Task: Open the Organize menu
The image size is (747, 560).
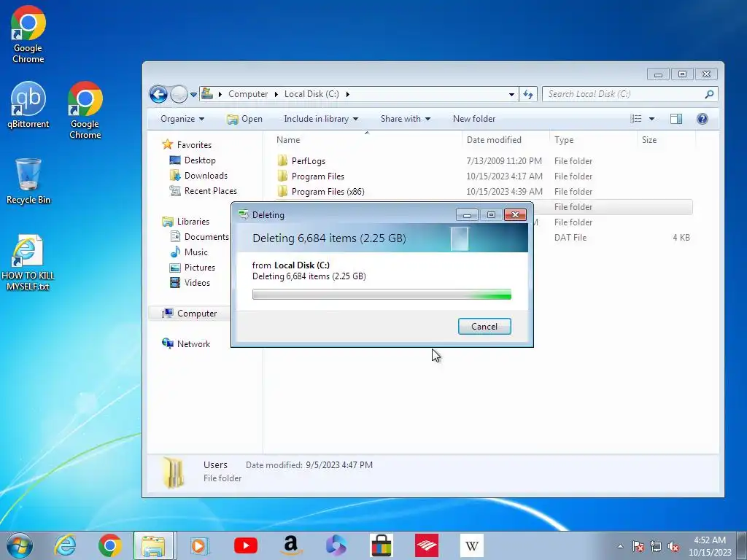Action: [182, 119]
